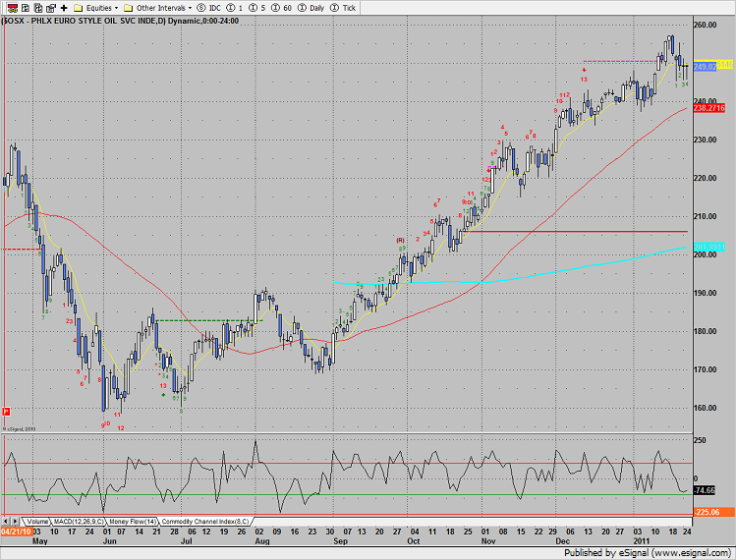
Task: Click the $OSX chart title text
Action: click(121, 21)
